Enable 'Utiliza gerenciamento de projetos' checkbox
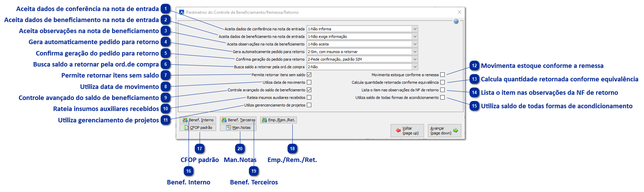 tap(309, 105)
